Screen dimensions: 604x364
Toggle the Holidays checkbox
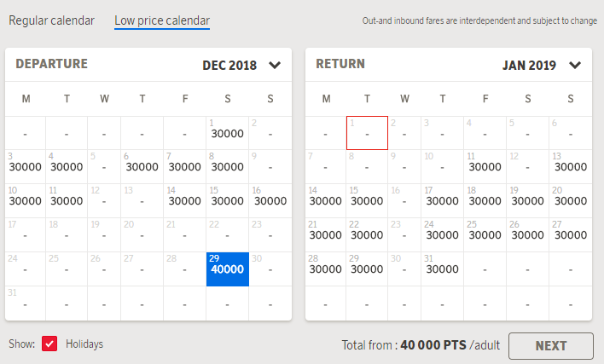coord(49,344)
